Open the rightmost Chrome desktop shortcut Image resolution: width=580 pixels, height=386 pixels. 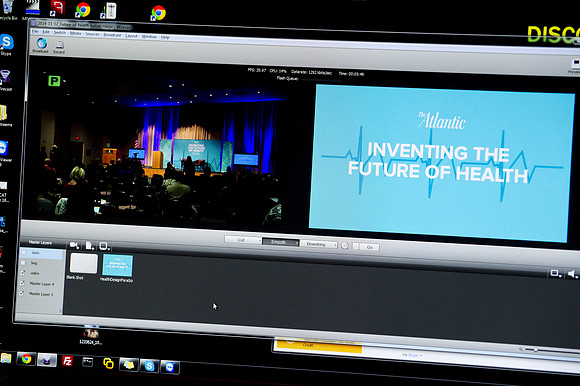[x=158, y=13]
